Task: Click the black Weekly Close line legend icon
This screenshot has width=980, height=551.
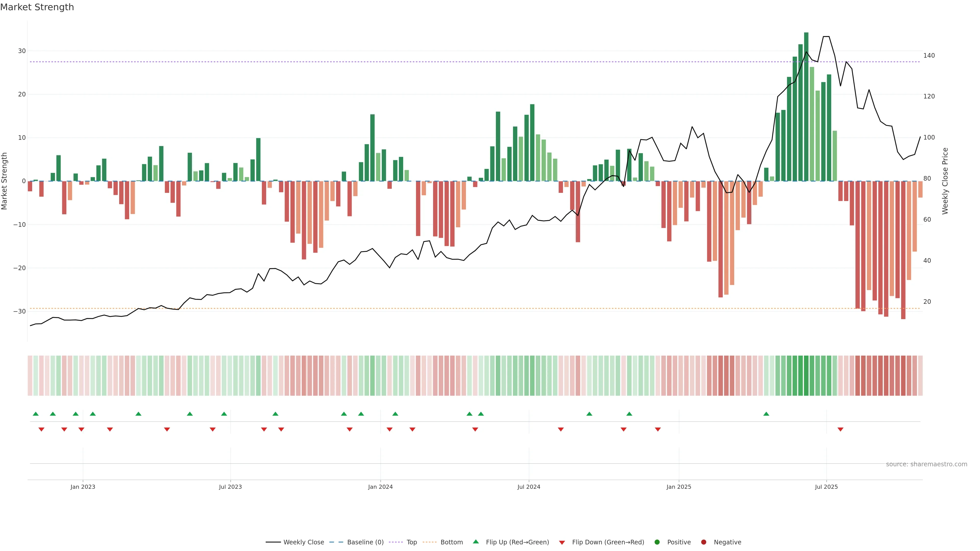Action: pos(273,542)
